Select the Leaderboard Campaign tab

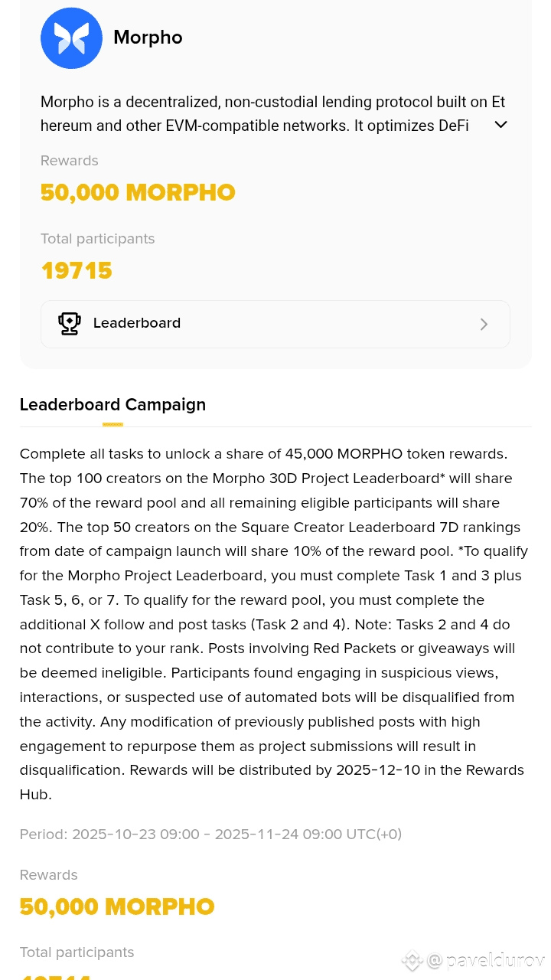pos(112,404)
